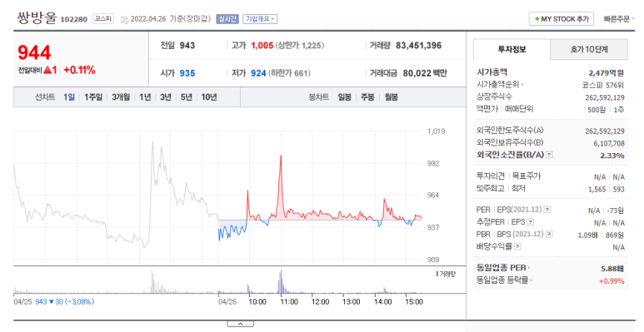Expand the 빠른주문 dropdown
The width and height of the screenshot is (644, 332).
[618, 19]
